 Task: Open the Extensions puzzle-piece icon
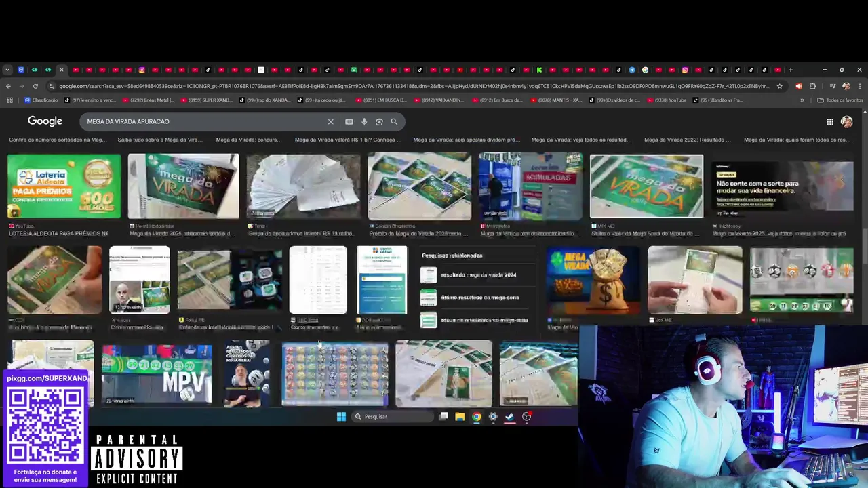pyautogui.click(x=812, y=86)
